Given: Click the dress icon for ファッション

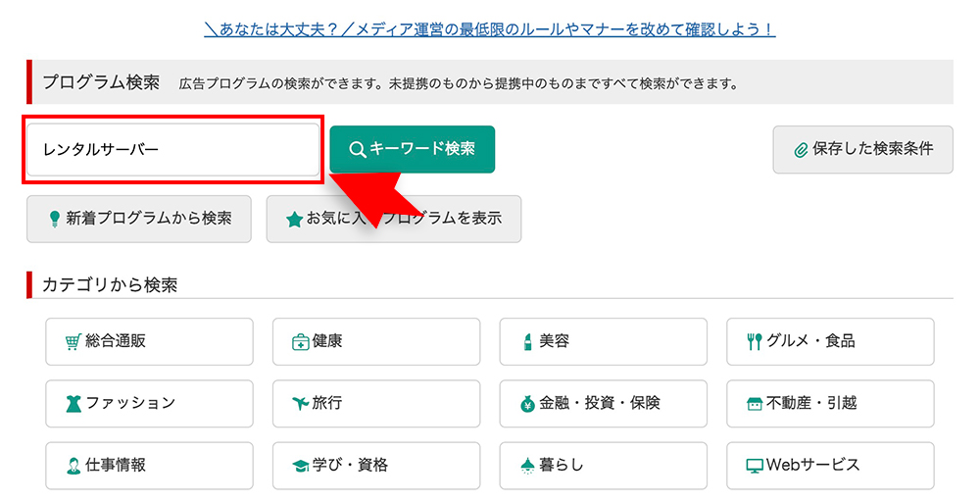Looking at the screenshot, I should pos(73,403).
